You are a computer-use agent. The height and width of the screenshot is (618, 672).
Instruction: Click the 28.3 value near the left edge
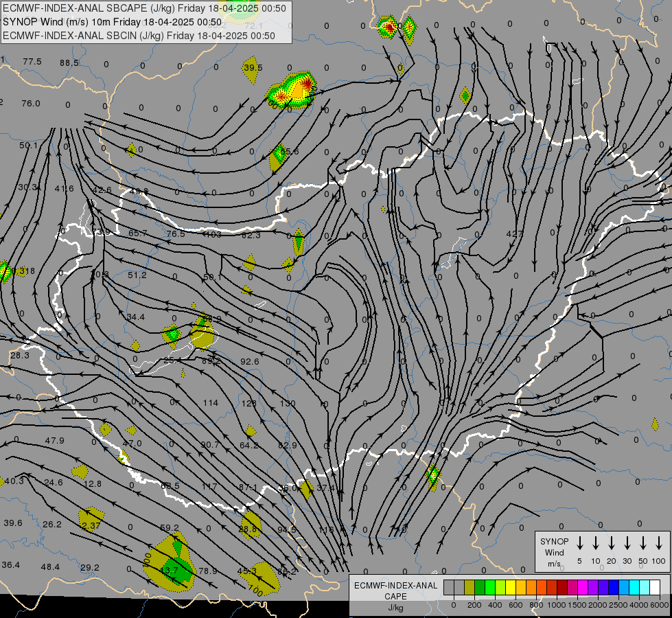(20, 356)
